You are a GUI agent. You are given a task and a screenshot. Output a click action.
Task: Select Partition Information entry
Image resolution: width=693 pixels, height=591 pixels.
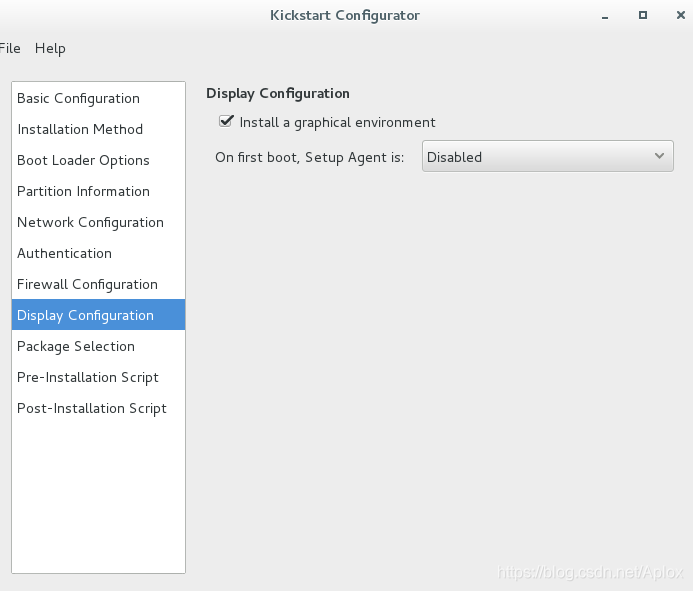point(98,191)
